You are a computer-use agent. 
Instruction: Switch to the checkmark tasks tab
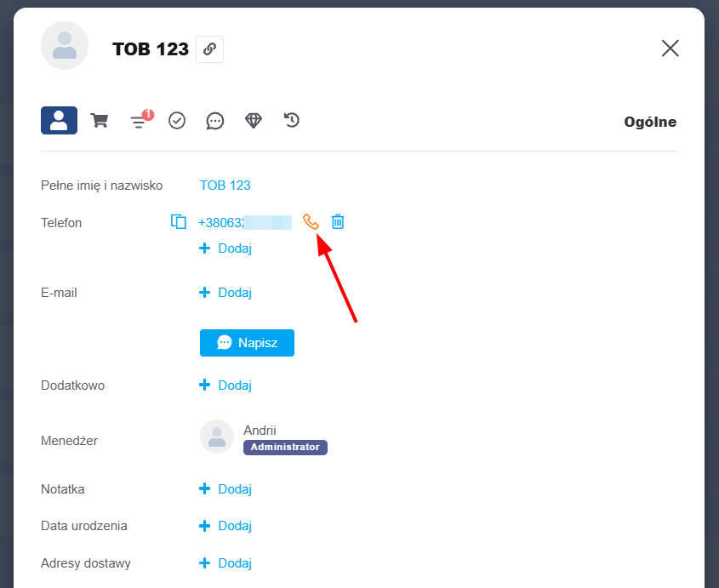(x=177, y=121)
